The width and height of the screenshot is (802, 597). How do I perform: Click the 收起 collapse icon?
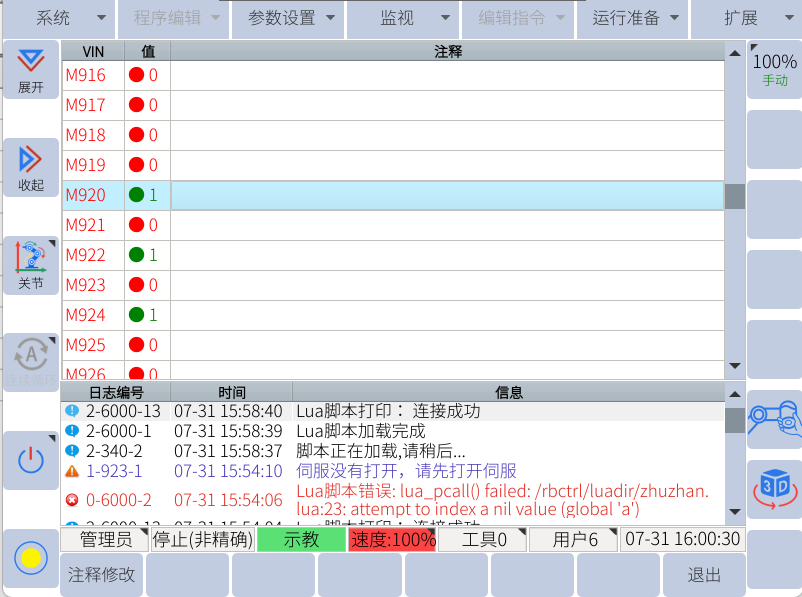click(31, 166)
